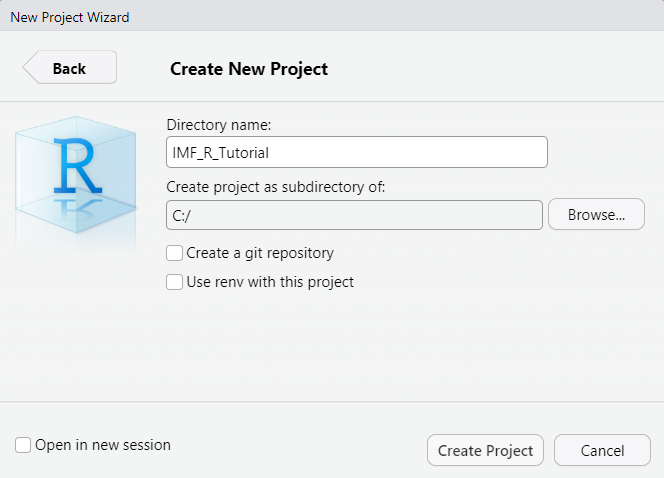Focus the Directory name text field
The width and height of the screenshot is (664, 478).
pyautogui.click(x=357, y=152)
